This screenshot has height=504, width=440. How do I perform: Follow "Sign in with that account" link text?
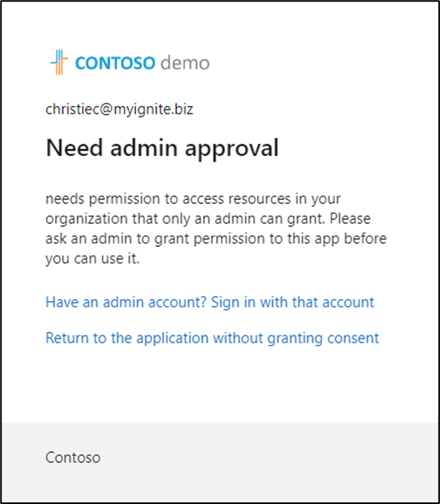point(292,302)
